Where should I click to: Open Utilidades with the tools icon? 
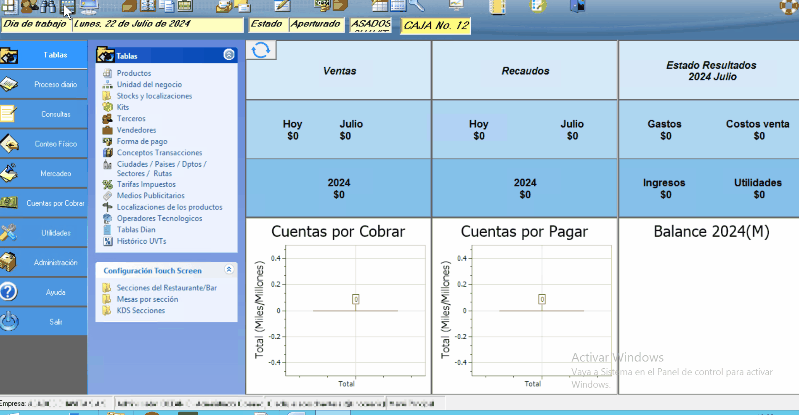point(9,233)
